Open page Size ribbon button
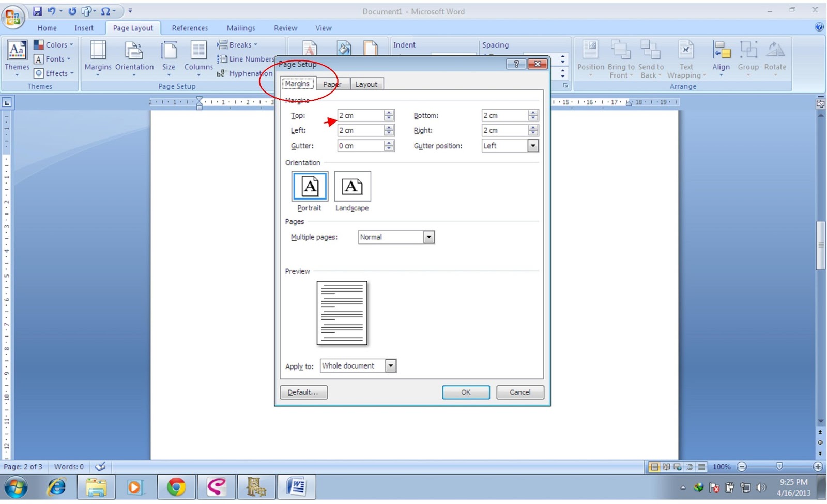Screen dimensions: 827x504 coord(169,58)
